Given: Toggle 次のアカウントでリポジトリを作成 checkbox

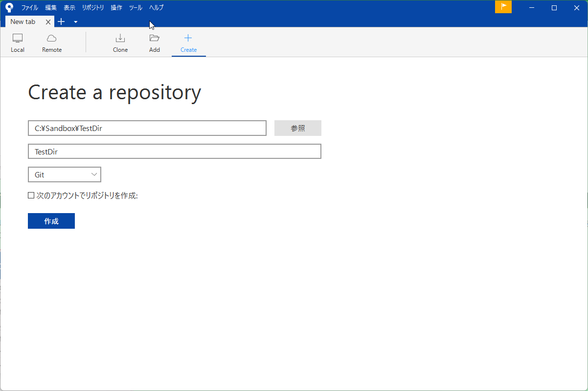Looking at the screenshot, I should [x=31, y=195].
